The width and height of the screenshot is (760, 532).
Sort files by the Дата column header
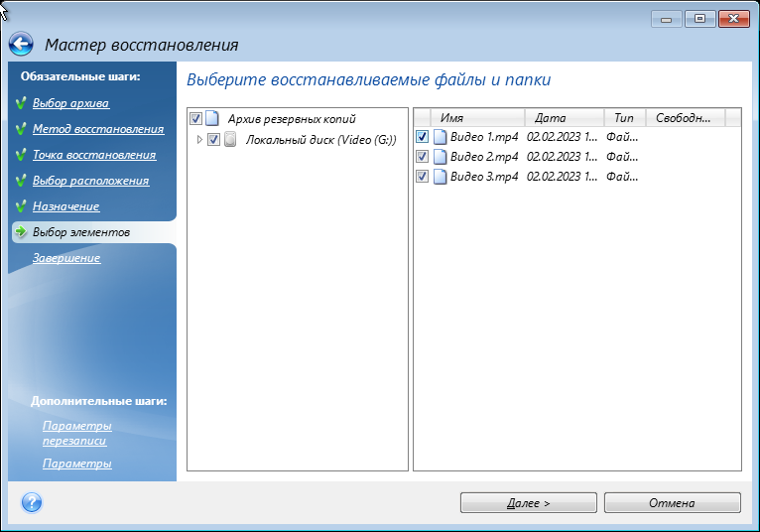[x=562, y=117]
